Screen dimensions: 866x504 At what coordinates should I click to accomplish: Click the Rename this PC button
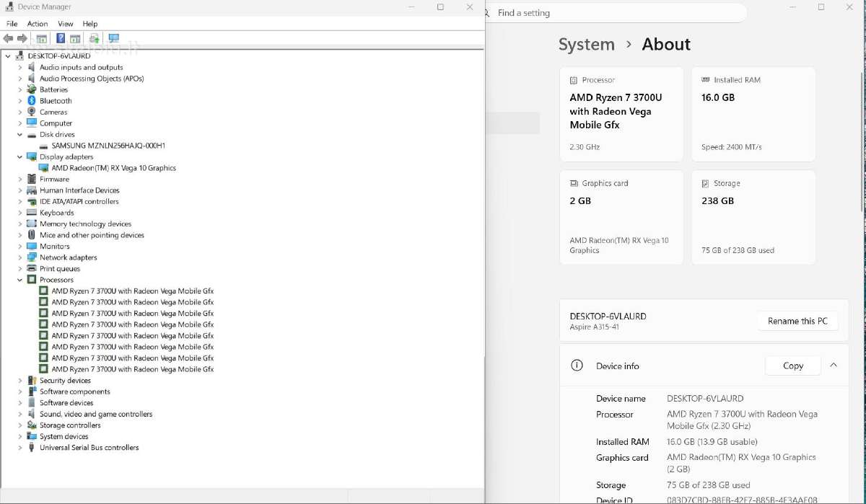(797, 321)
